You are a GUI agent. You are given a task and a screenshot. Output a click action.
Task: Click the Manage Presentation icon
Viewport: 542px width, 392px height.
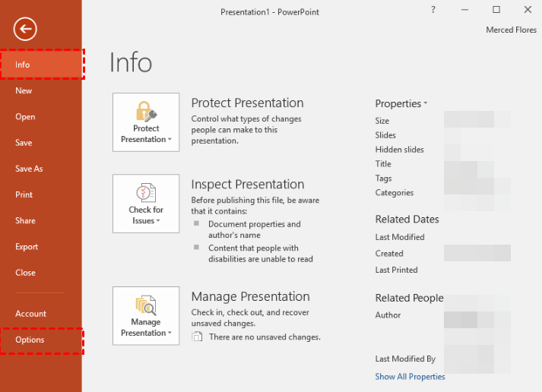pyautogui.click(x=145, y=305)
